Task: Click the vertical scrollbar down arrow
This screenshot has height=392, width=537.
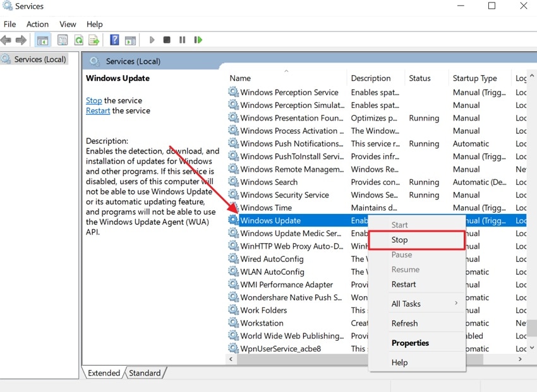Action: pyautogui.click(x=531, y=347)
